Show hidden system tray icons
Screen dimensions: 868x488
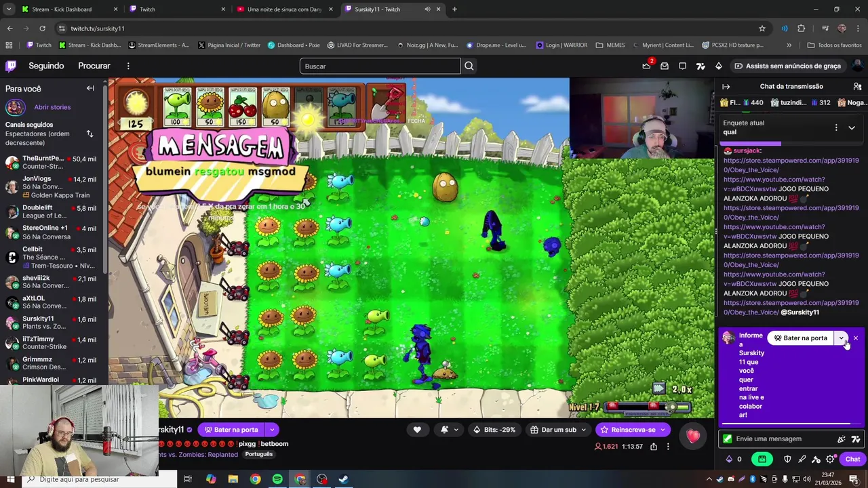709,479
